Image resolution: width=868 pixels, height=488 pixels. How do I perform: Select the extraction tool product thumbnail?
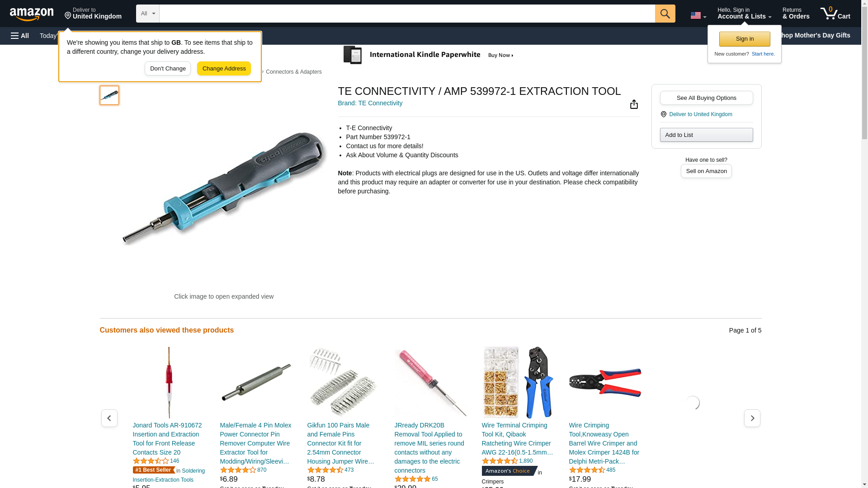[x=109, y=95]
